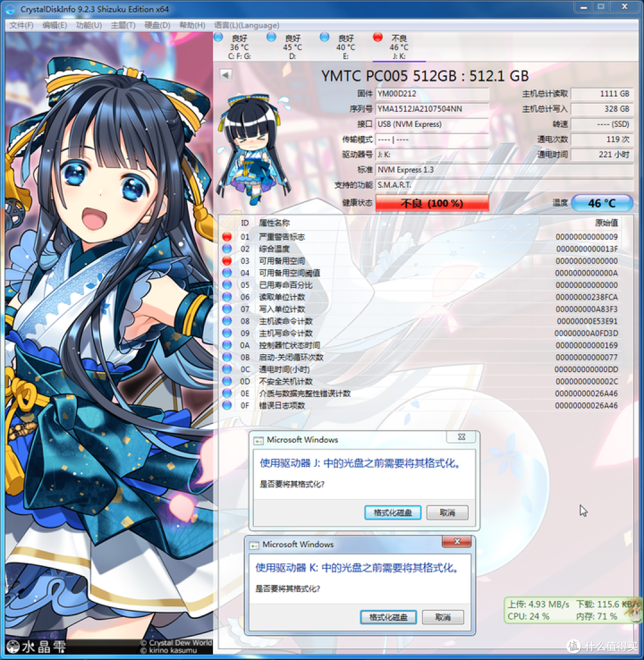Open the 主题(T) menu

(x=123, y=25)
